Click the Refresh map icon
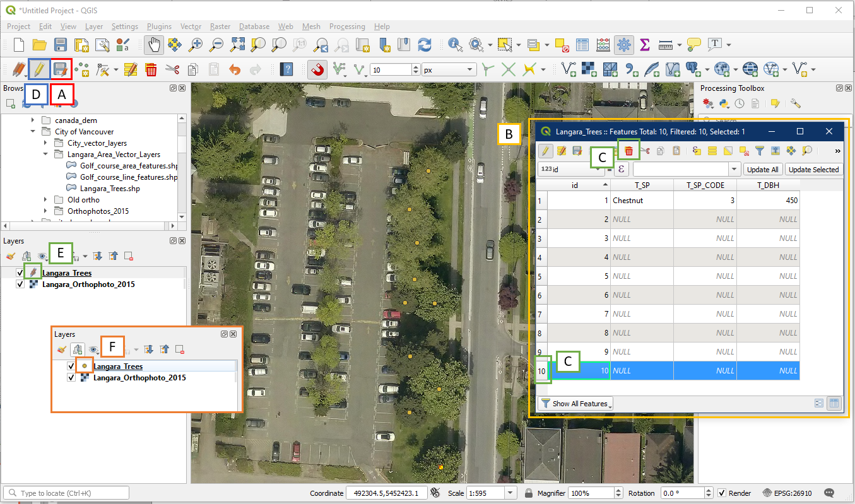Viewport: 855px width, 504px height. [425, 45]
